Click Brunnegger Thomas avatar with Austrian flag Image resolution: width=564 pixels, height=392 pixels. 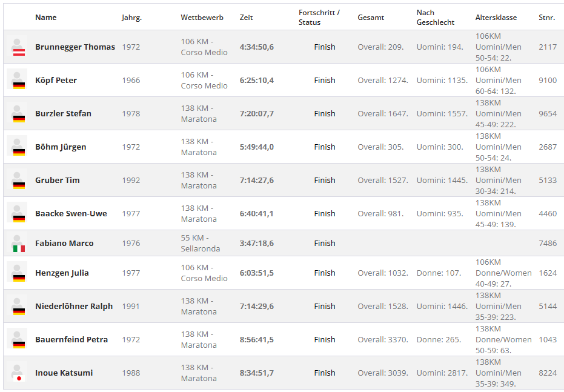click(x=17, y=47)
